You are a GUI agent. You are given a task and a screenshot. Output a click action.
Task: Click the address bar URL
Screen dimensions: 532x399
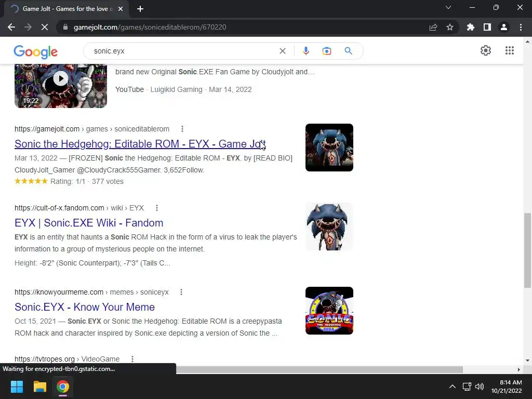[x=150, y=27]
